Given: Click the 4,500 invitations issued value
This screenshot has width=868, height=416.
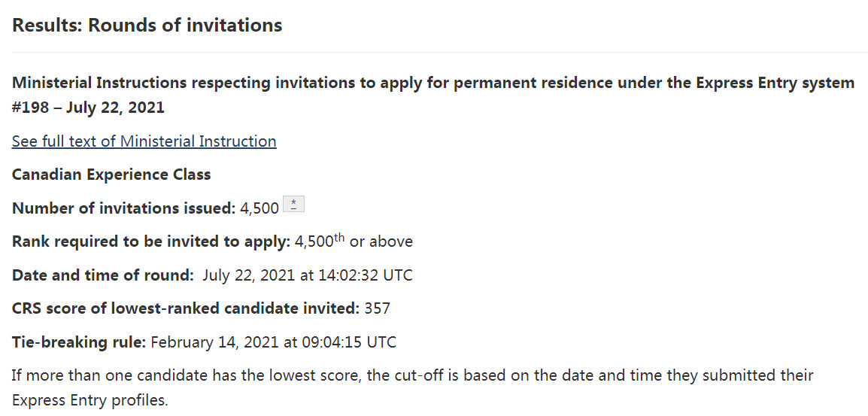Looking at the screenshot, I should [x=259, y=208].
